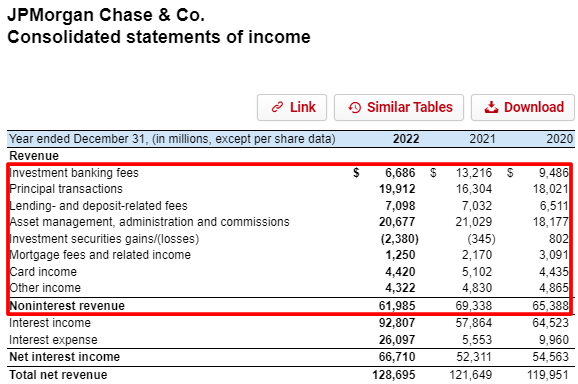Click the Revenue section heading
Viewport: 578px width, 384px height.
click(x=34, y=156)
